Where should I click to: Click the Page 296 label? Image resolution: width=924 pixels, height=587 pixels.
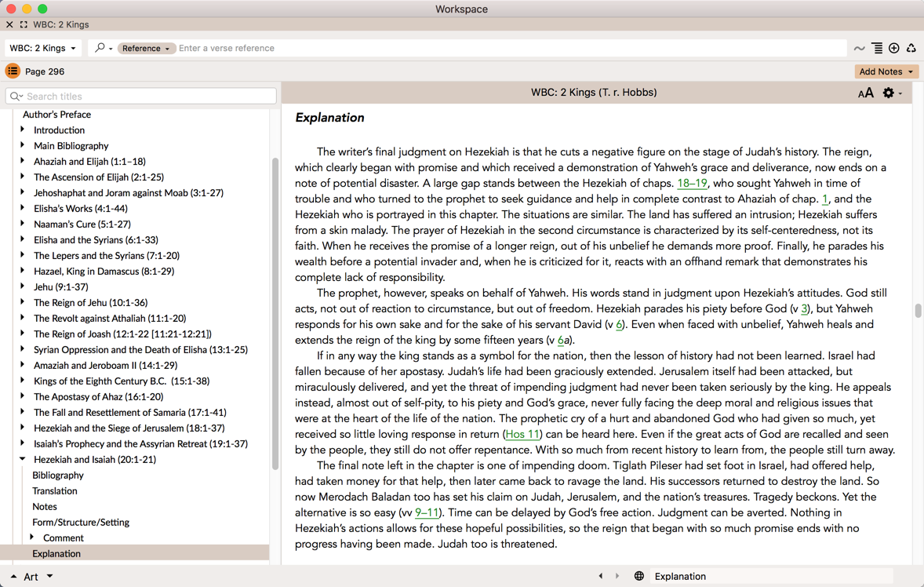(45, 71)
